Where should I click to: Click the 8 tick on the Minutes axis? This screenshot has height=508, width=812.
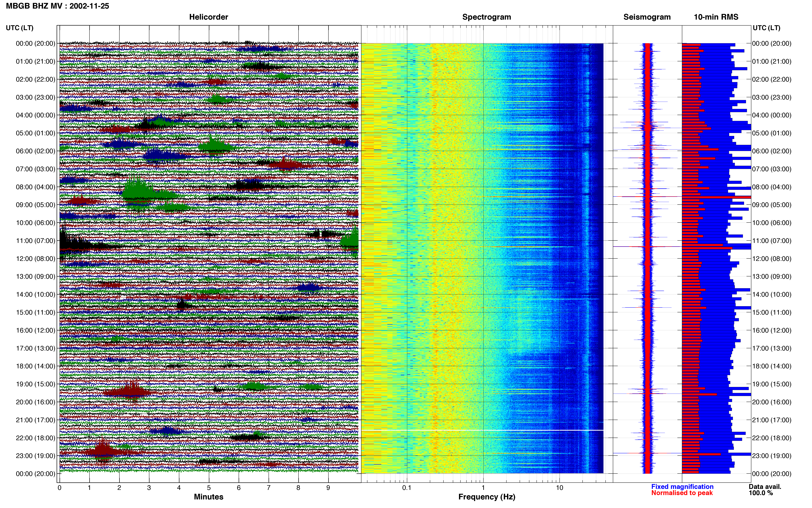(298, 487)
